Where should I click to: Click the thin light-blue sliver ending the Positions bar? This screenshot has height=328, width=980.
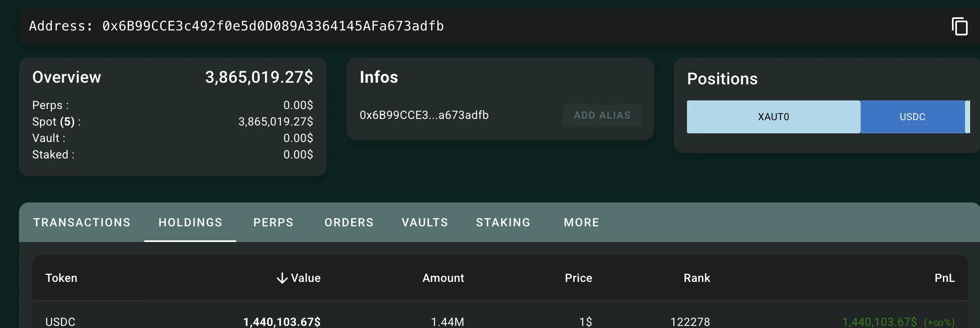point(967,117)
